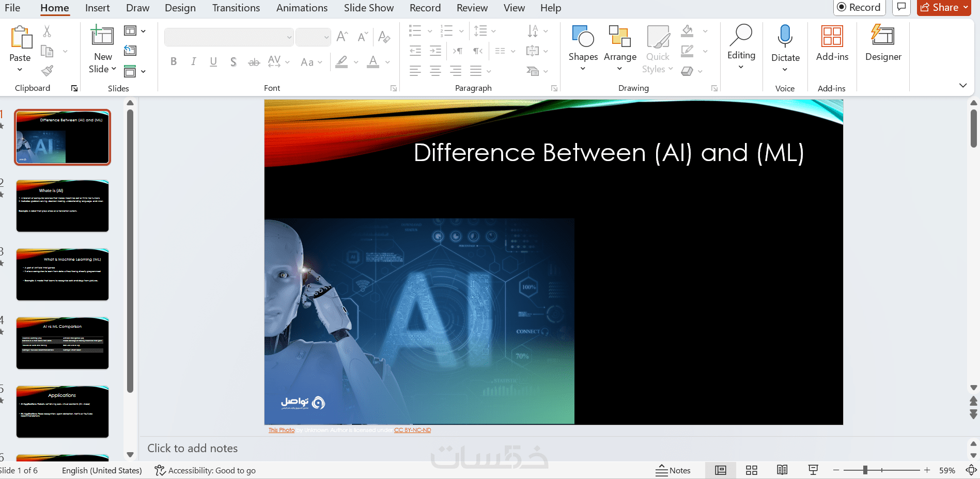This screenshot has width=980, height=479.
Task: Open the comments pane icon
Action: tap(901, 7)
